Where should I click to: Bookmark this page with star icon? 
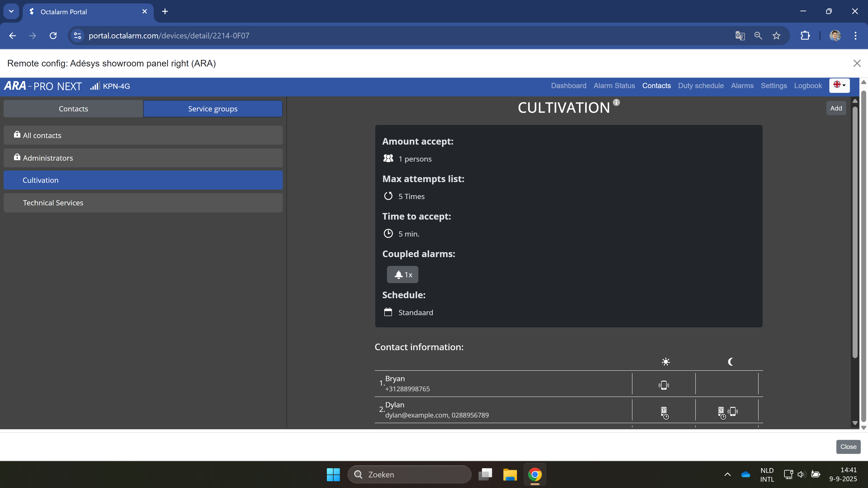[x=776, y=36]
